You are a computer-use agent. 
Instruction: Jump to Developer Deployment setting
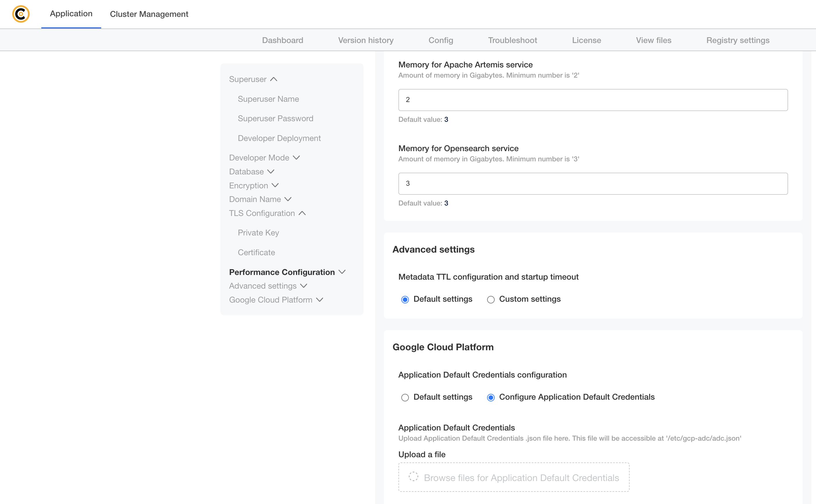[279, 138]
